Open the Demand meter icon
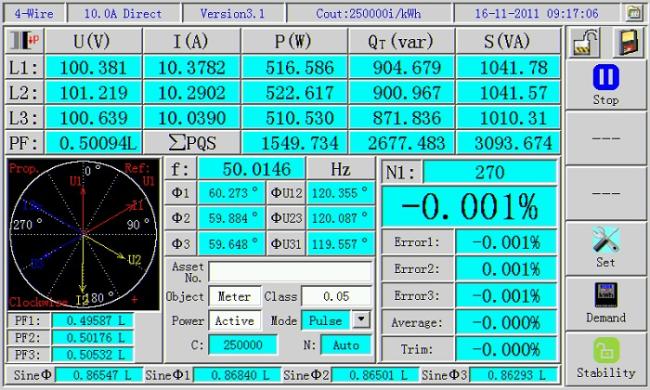Screen dimensions: 650x390 tap(606, 295)
